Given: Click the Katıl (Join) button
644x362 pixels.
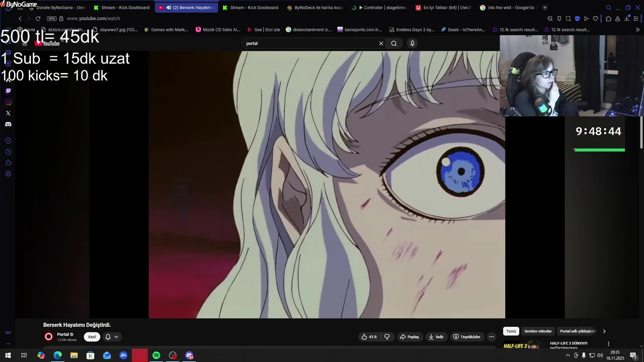Looking at the screenshot, I should [92, 337].
